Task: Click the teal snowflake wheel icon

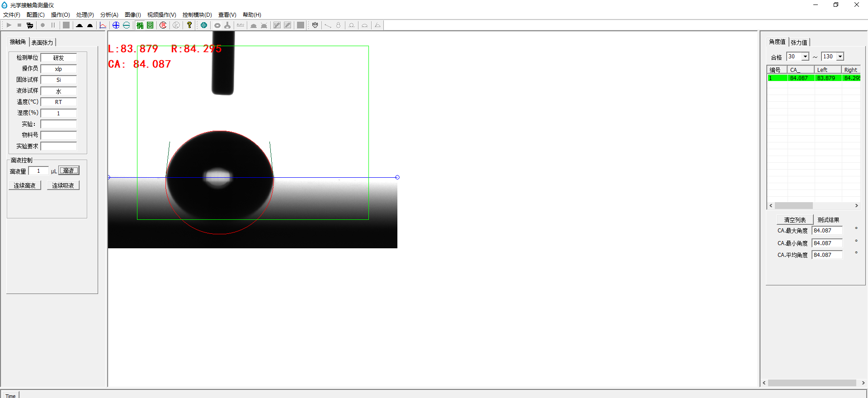Action: click(x=204, y=25)
